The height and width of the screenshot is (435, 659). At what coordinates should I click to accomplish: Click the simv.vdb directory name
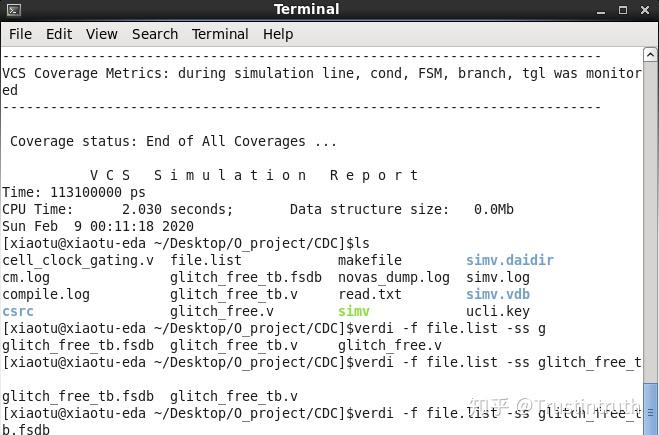click(498, 294)
